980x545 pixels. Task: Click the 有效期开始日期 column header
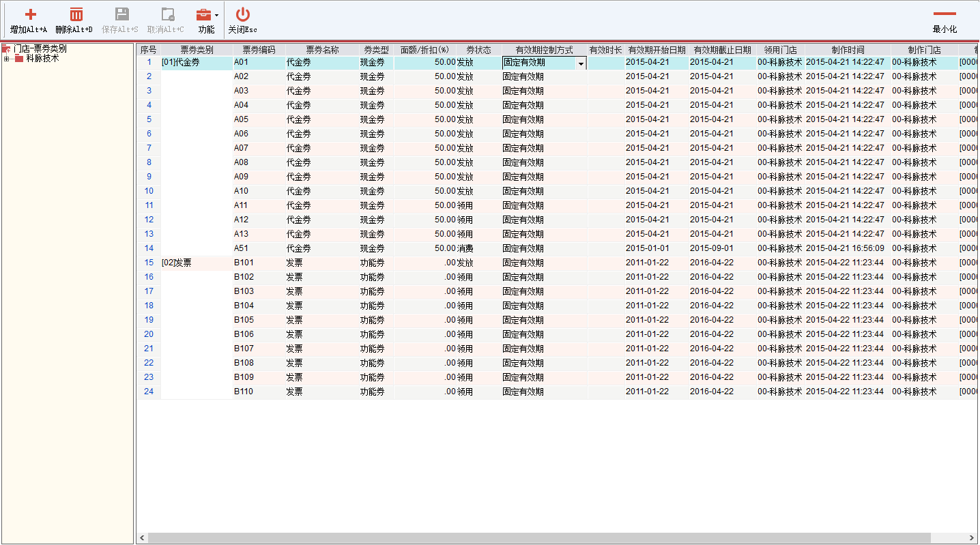click(657, 50)
